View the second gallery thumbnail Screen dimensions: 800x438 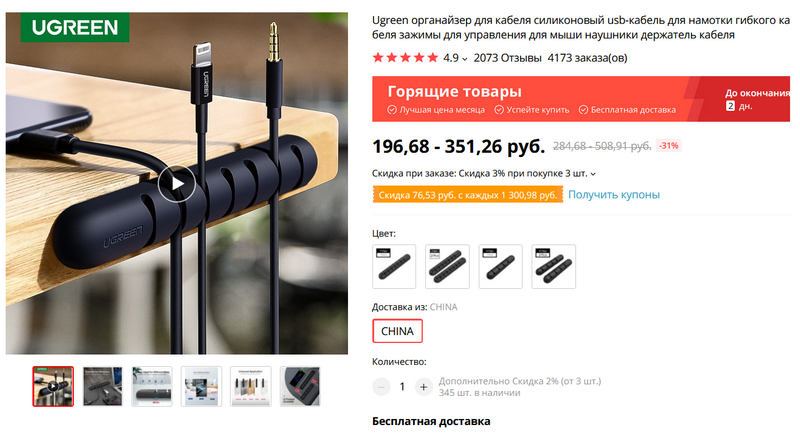(103, 386)
